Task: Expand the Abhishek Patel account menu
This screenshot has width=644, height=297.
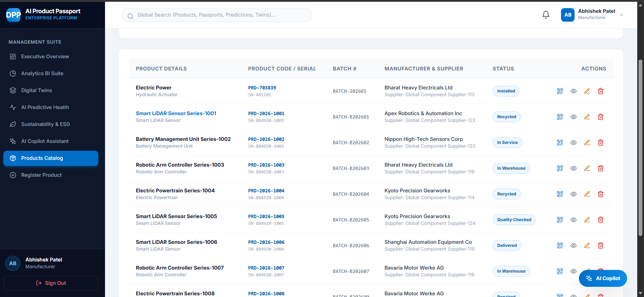Action: pos(593,15)
